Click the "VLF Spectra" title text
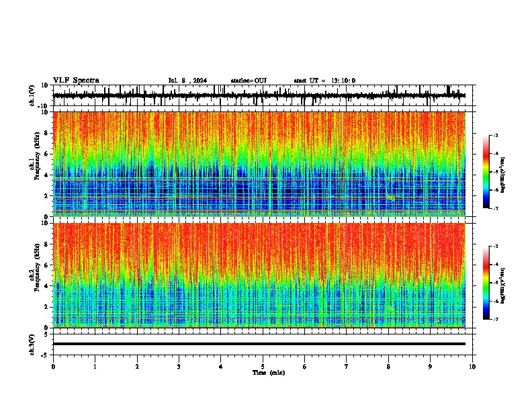The height and width of the screenshot is (411, 532). (76, 81)
